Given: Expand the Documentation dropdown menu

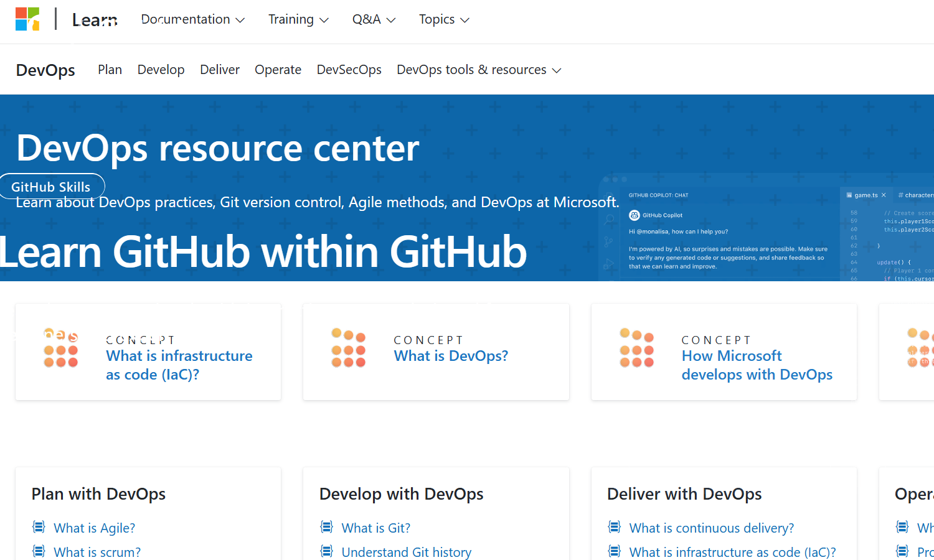Looking at the screenshot, I should (192, 19).
